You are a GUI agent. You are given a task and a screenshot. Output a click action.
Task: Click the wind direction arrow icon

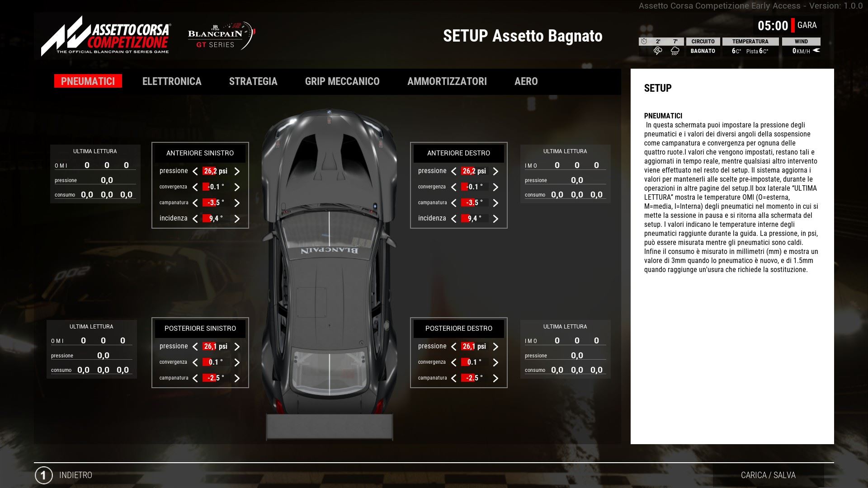pos(816,51)
